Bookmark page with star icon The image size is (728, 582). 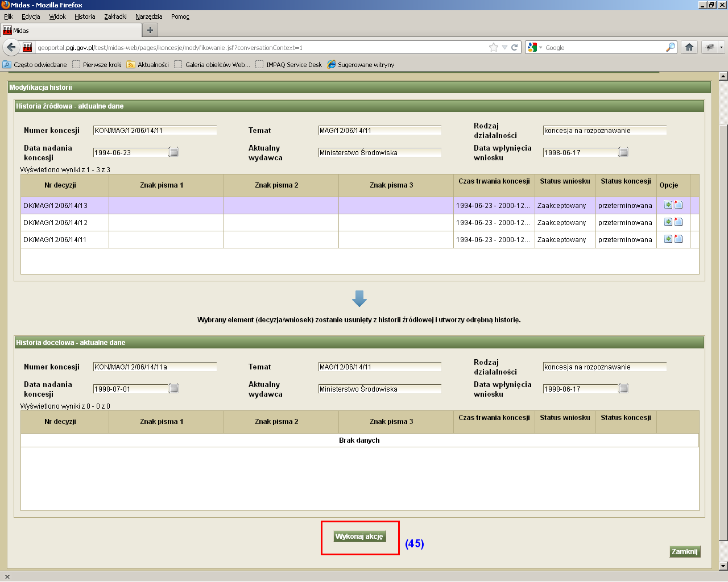pyautogui.click(x=494, y=48)
